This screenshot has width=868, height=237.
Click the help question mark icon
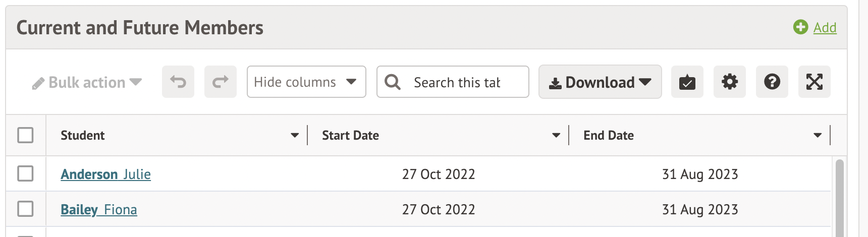(772, 82)
